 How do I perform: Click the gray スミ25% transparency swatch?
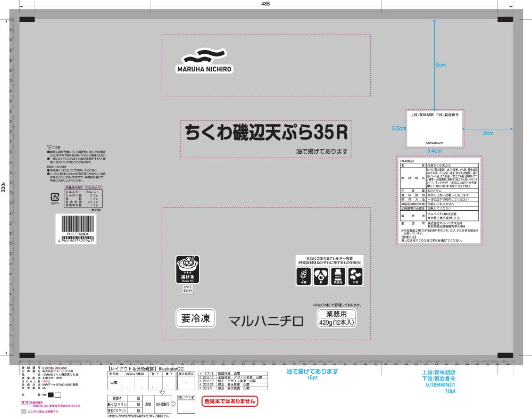(23, 411)
